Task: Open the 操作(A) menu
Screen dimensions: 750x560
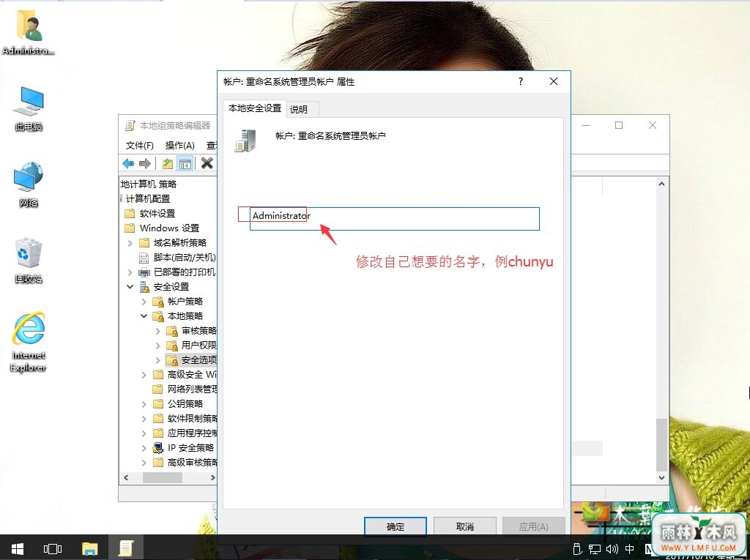Action: point(180,146)
